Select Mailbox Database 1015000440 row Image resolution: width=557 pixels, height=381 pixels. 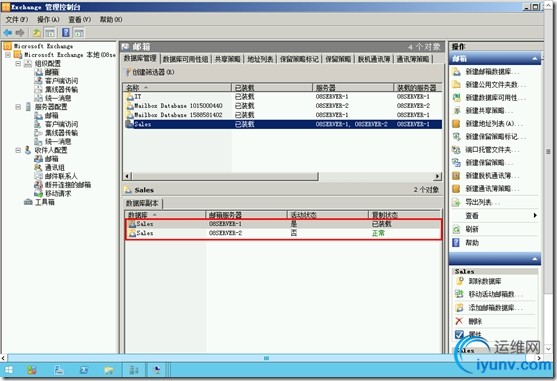283,106
